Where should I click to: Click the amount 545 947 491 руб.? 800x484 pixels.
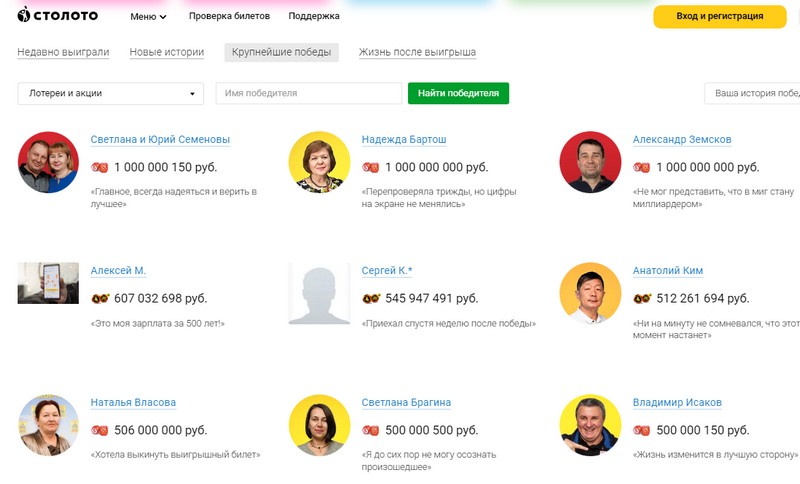pyautogui.click(x=432, y=298)
